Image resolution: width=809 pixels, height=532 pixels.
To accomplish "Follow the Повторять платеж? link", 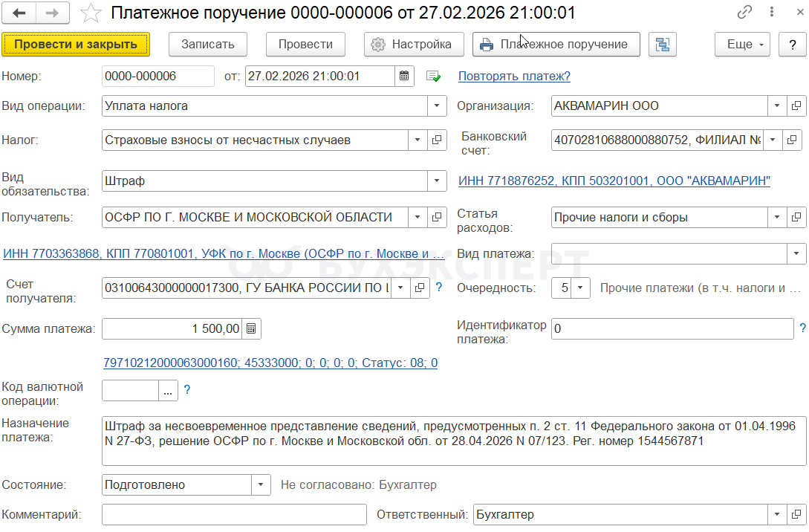I will click(514, 76).
